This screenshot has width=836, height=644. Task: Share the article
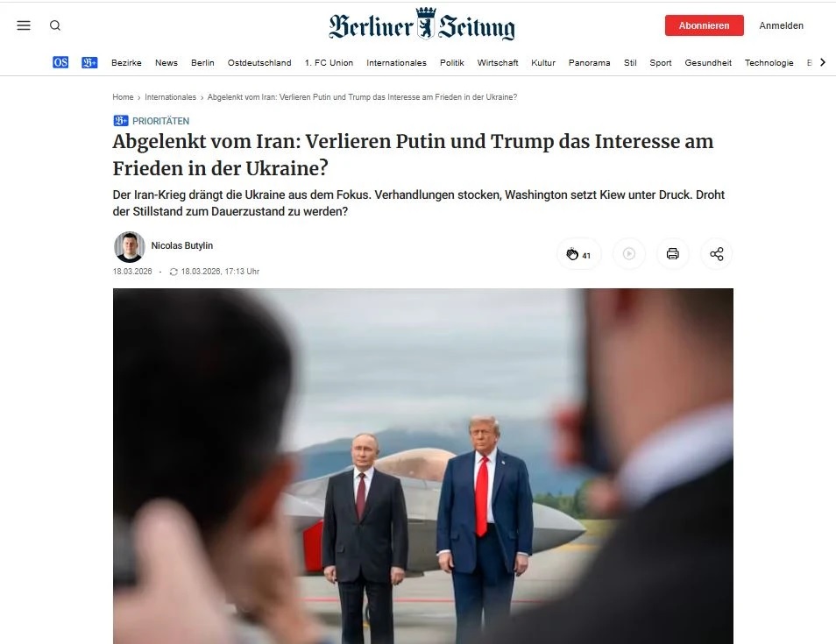(x=717, y=254)
